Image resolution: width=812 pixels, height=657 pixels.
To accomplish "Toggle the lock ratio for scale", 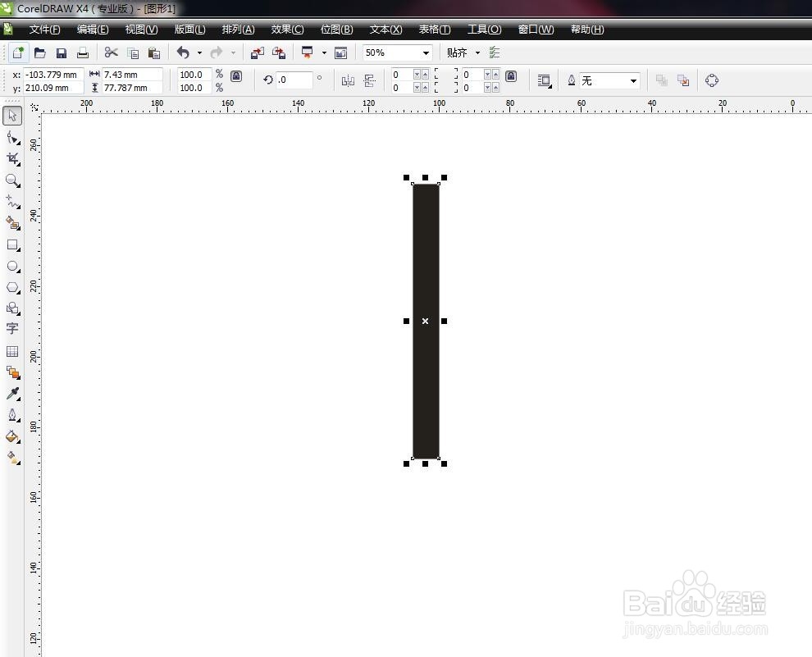I will (x=236, y=76).
